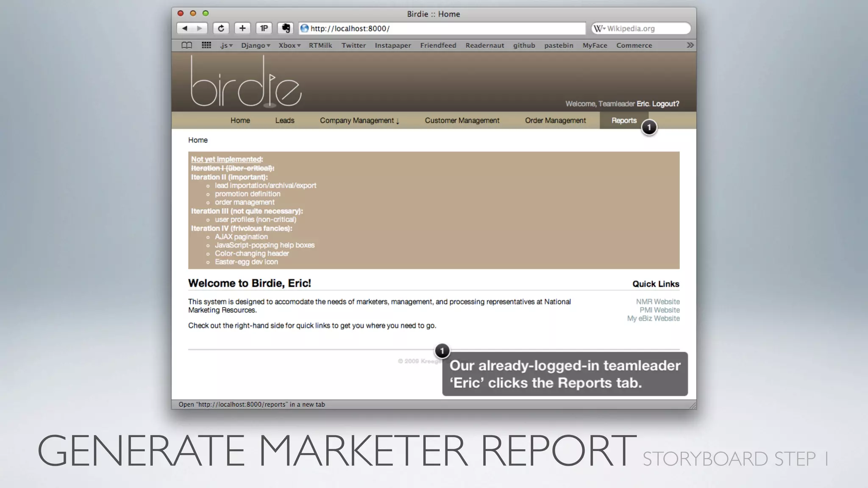The width and height of the screenshot is (868, 488).
Task: Click the Home breadcrumb text
Action: click(x=198, y=140)
